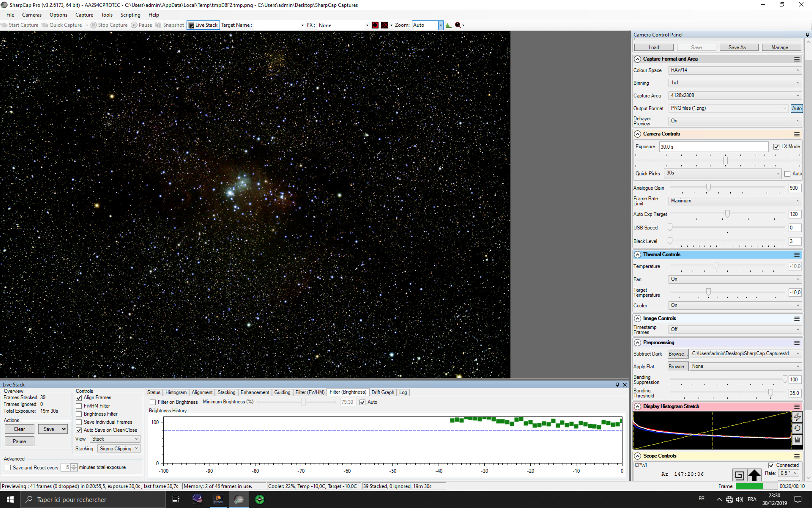Switch to the Histogram tab
This screenshot has height=508, width=812.
click(176, 392)
